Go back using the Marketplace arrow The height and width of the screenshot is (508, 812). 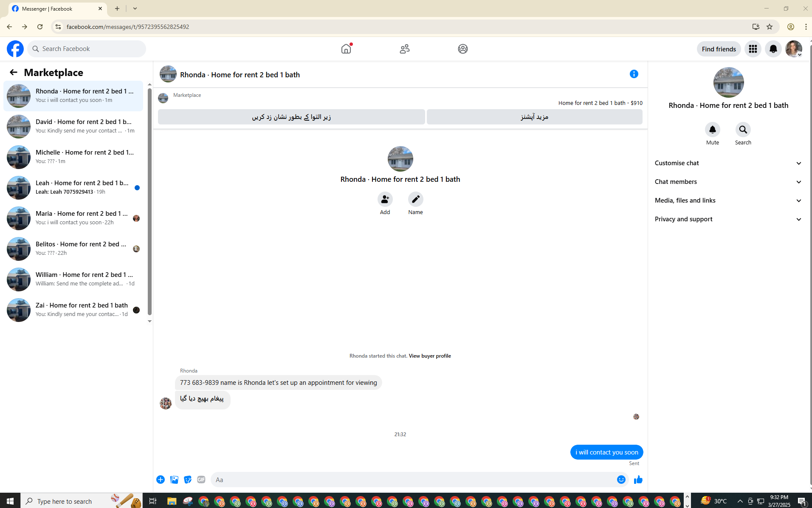point(14,72)
